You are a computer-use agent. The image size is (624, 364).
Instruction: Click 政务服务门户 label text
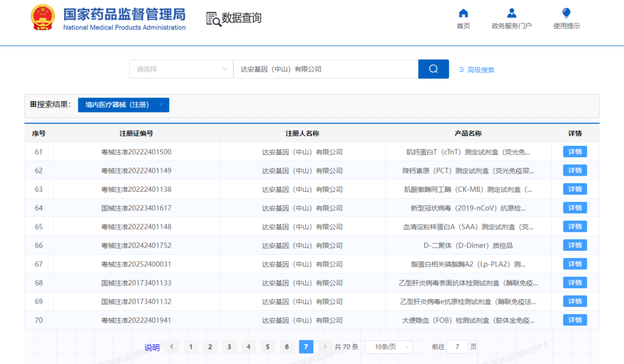pos(511,26)
